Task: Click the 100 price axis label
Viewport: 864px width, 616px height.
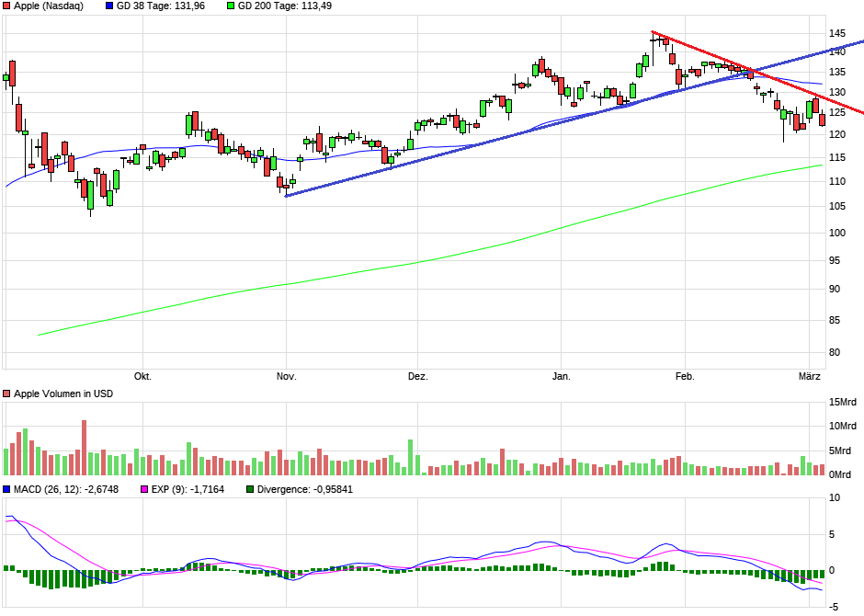Action: point(837,233)
